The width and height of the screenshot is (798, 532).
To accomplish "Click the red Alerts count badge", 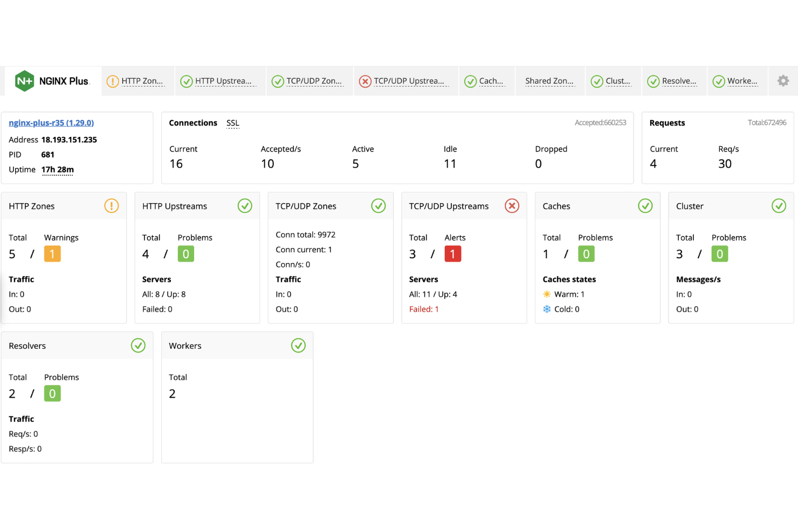I will point(453,254).
